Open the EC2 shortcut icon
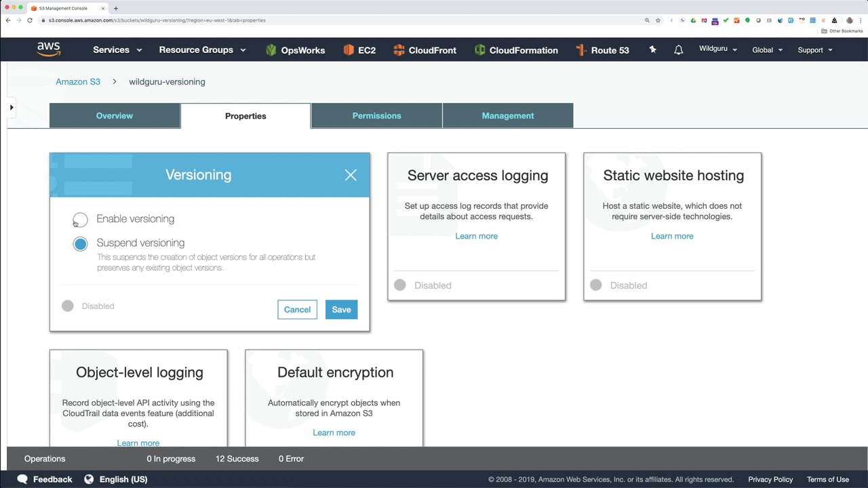 349,50
